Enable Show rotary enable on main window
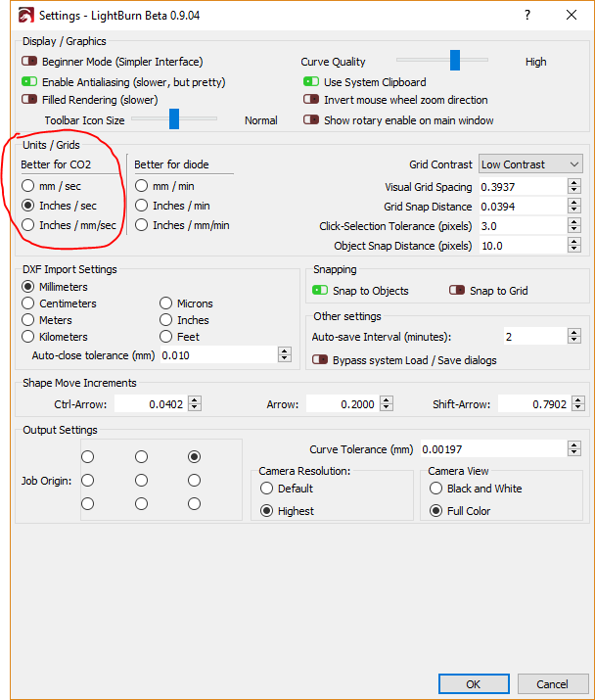 pos(311,119)
